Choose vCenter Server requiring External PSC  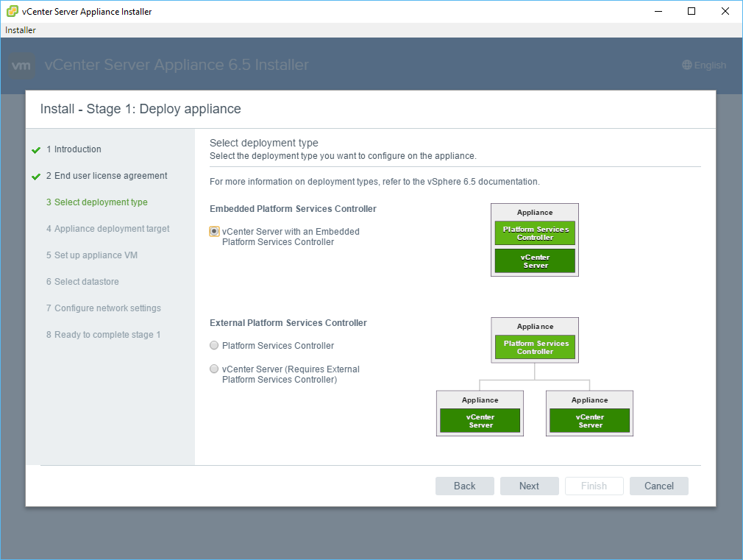[214, 369]
